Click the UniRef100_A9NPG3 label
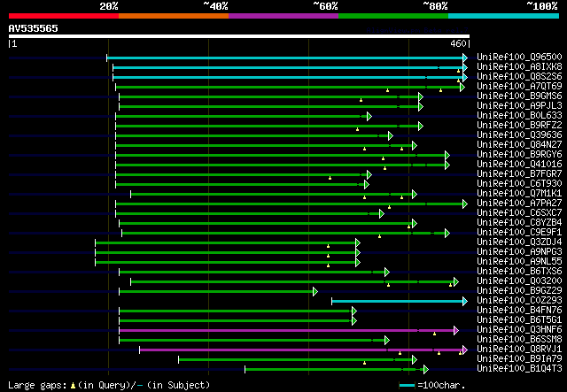 click(519, 252)
